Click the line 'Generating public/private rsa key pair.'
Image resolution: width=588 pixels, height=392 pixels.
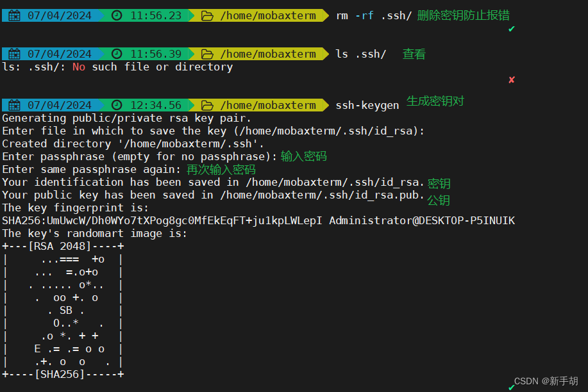[126, 118]
